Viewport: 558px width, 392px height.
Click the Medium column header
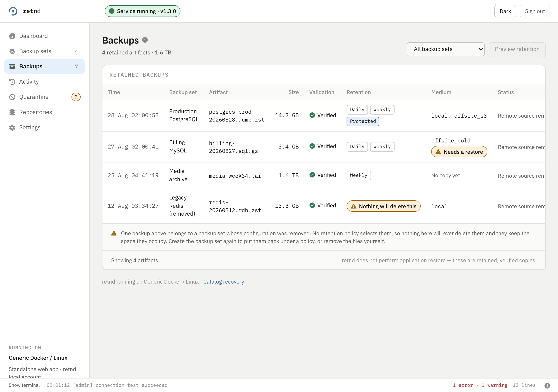pyautogui.click(x=441, y=92)
